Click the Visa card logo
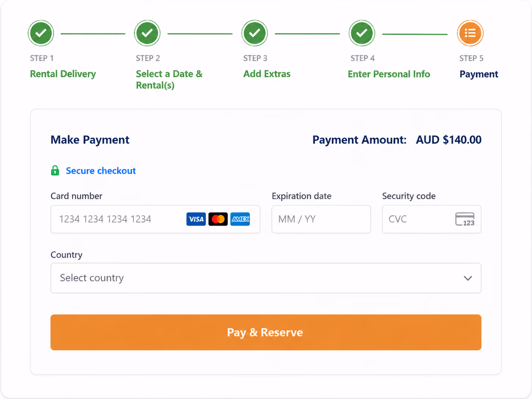 coord(196,219)
